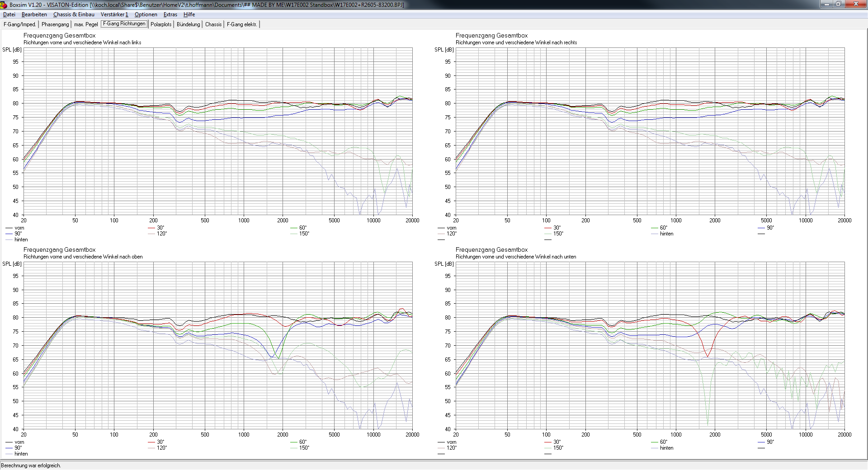The image size is (868, 470).
Task: Open the Bearbeiten menu
Action: tap(34, 14)
